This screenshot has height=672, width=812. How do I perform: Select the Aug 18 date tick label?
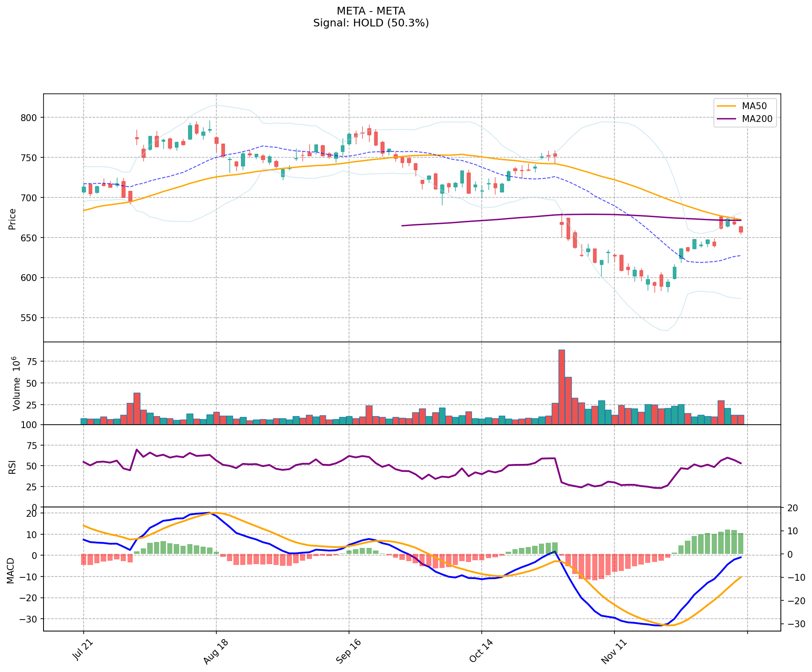216,650
